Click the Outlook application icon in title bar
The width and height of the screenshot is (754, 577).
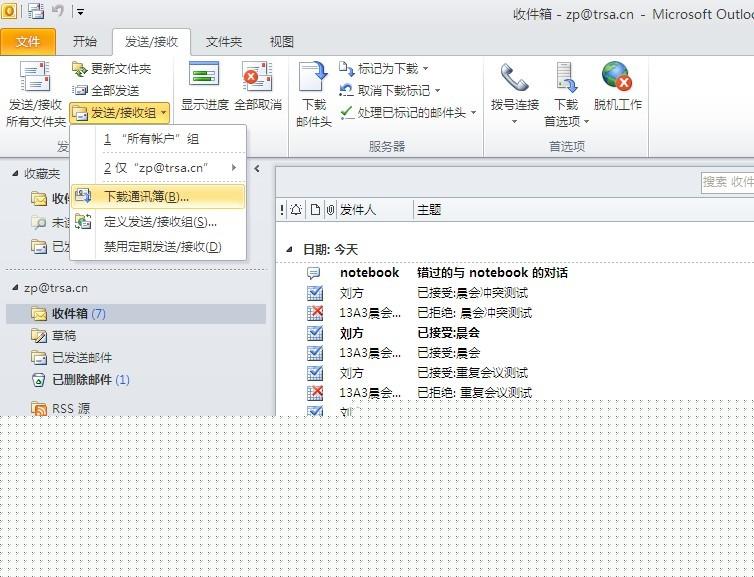[x=9, y=11]
